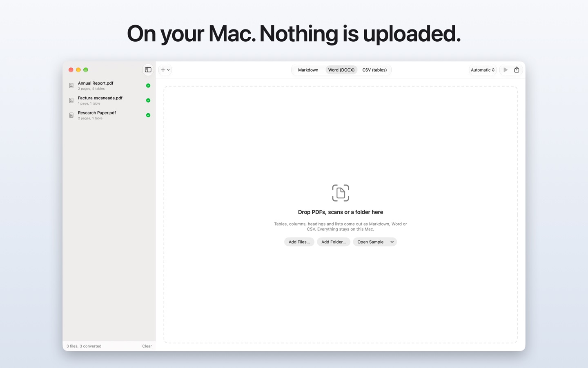Click the Factura escaneada.pdf file icon
The image size is (588, 368).
point(71,100)
